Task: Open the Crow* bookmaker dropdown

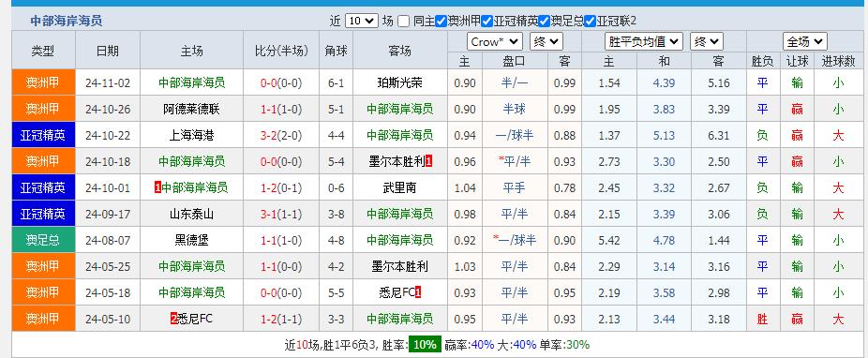Action: 495,41
